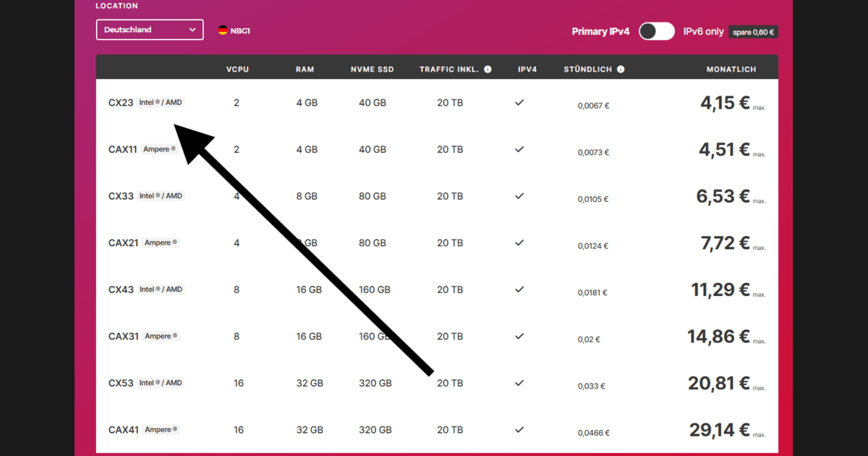This screenshot has height=456, width=868.
Task: Click the IPv4 checkmark in the CAX21 row
Action: 519,242
